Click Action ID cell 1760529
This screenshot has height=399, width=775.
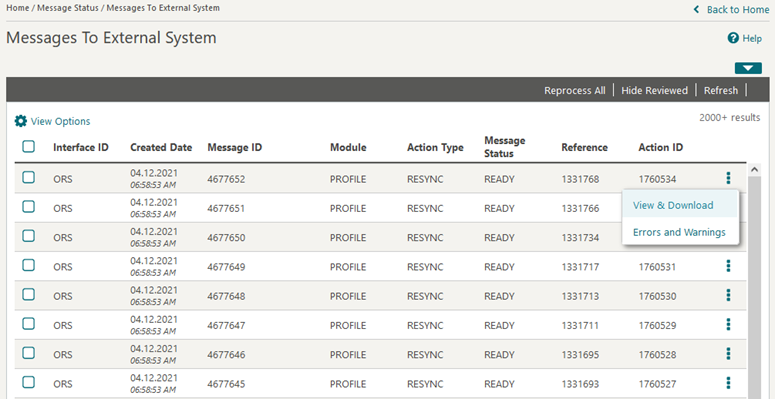657,325
